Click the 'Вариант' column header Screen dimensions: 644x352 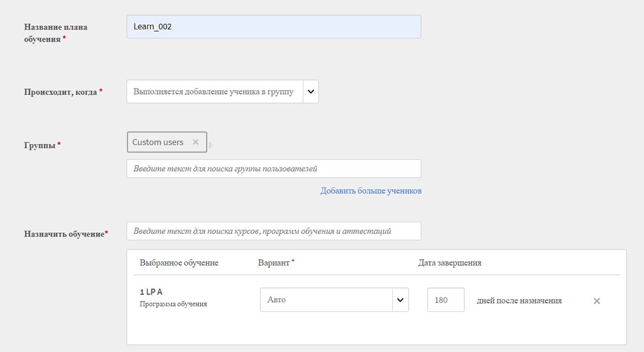click(274, 263)
